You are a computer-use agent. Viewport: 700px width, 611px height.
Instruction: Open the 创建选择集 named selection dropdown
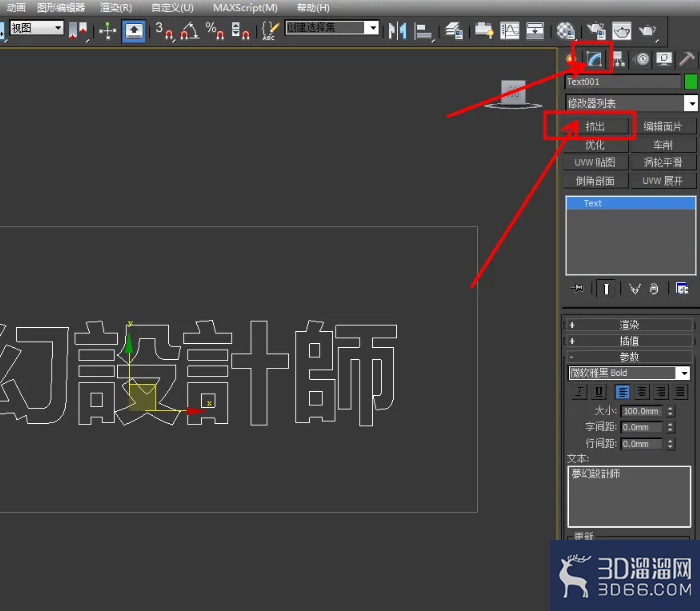point(332,28)
